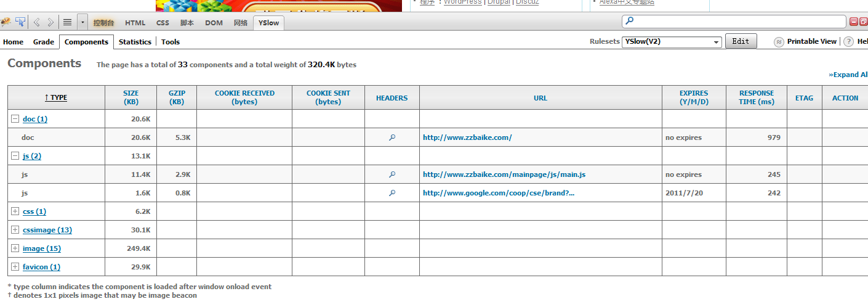Open dropdown arrow beside panel list icon

(x=82, y=22)
